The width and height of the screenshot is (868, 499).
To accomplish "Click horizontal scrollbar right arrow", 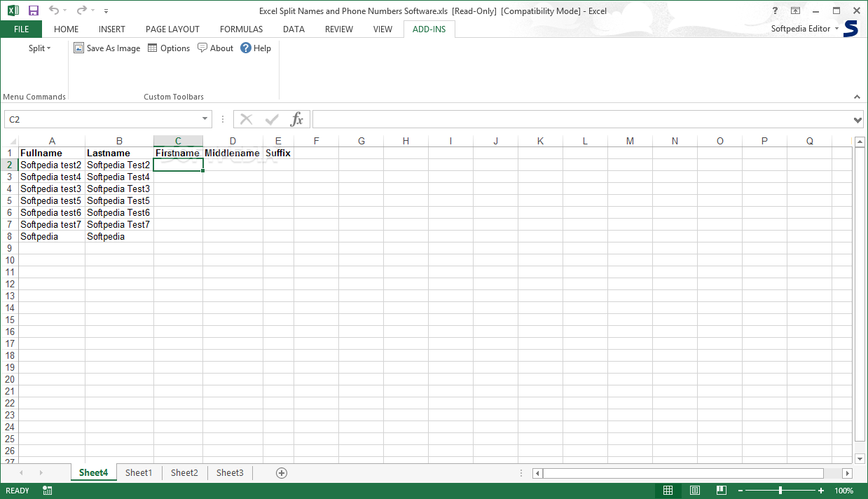I will click(847, 473).
